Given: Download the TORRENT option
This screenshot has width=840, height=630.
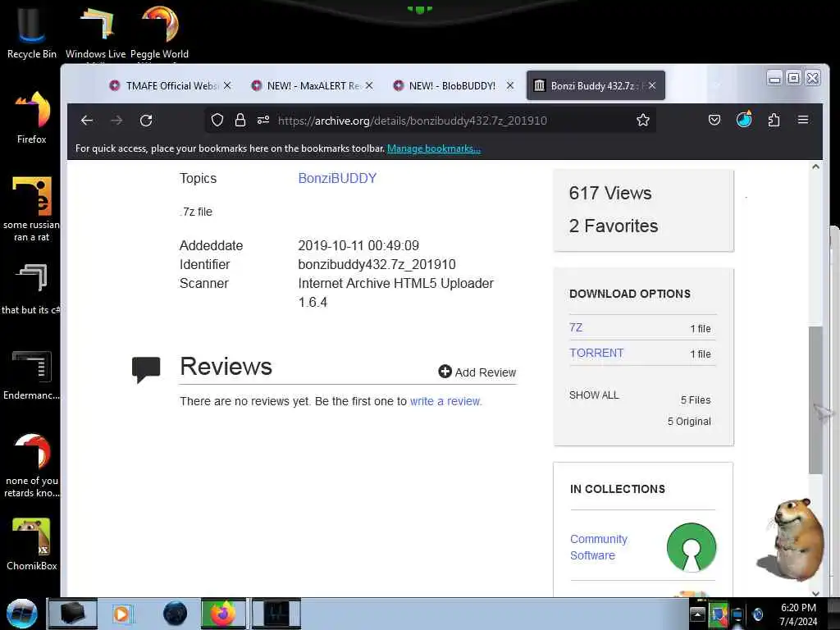Looking at the screenshot, I should 596,353.
